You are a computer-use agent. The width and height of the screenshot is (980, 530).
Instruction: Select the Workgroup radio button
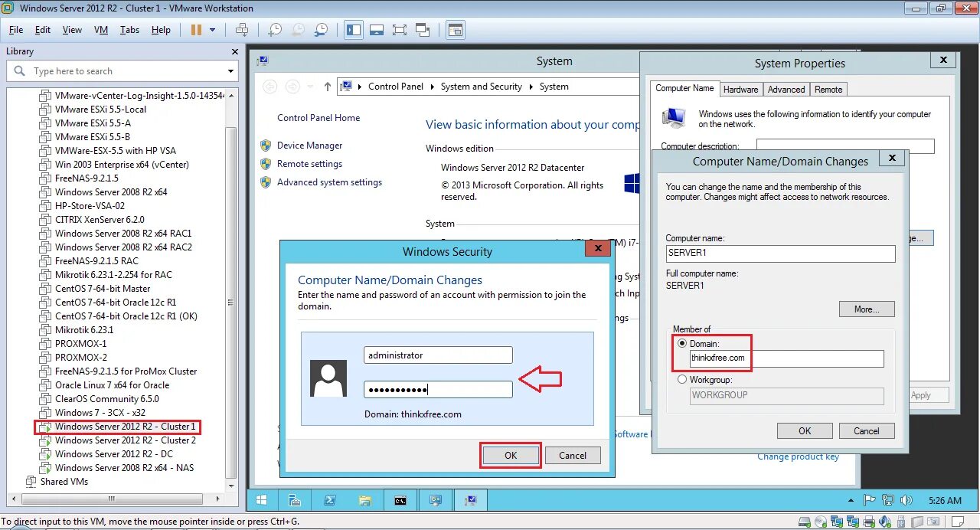[x=682, y=379]
